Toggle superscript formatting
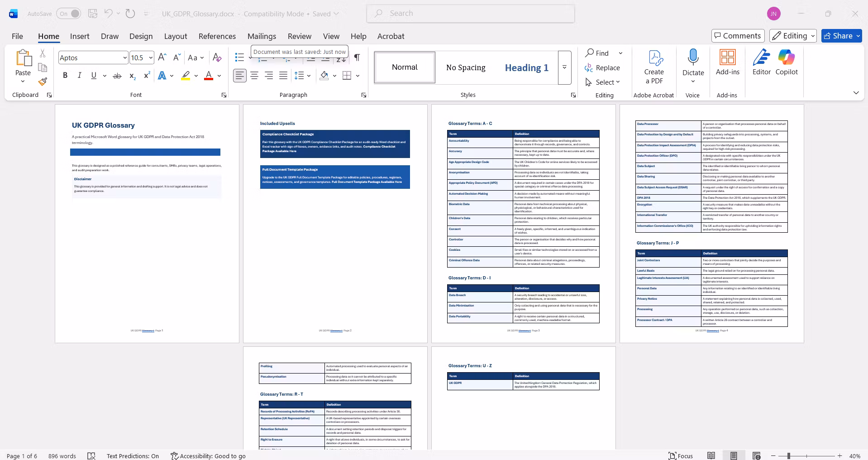 pyautogui.click(x=147, y=76)
